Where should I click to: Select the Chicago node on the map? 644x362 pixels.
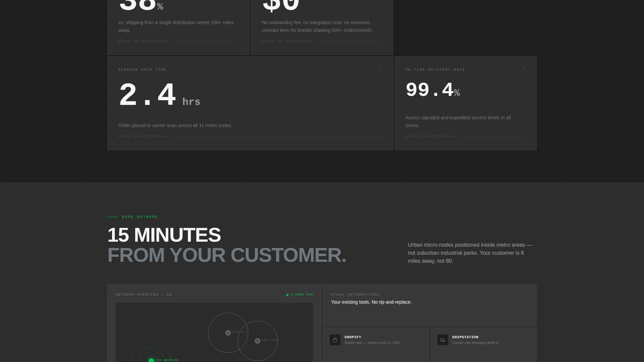coord(228,333)
